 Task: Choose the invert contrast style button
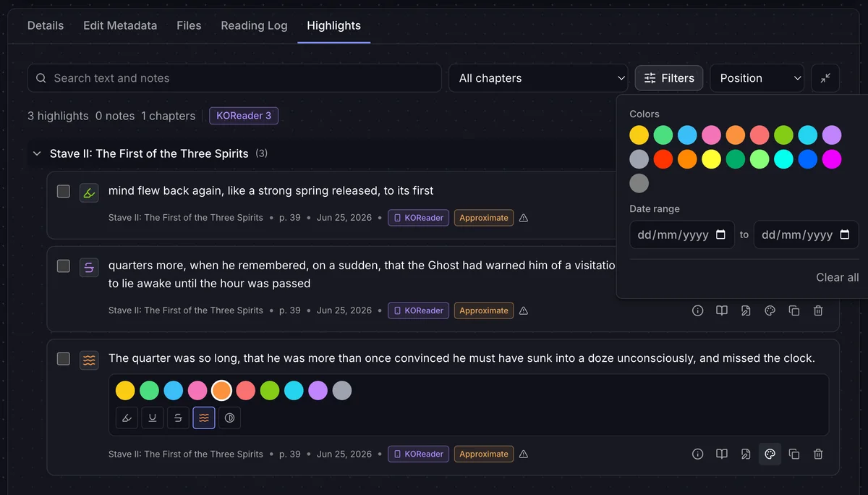229,418
